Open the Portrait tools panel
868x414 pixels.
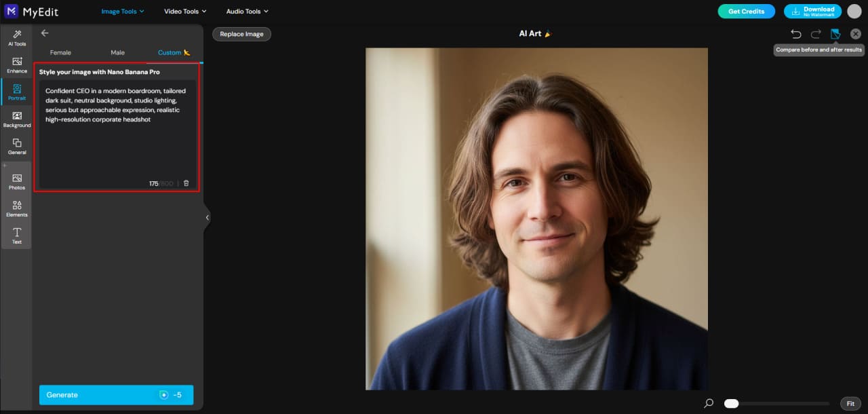pos(16,93)
